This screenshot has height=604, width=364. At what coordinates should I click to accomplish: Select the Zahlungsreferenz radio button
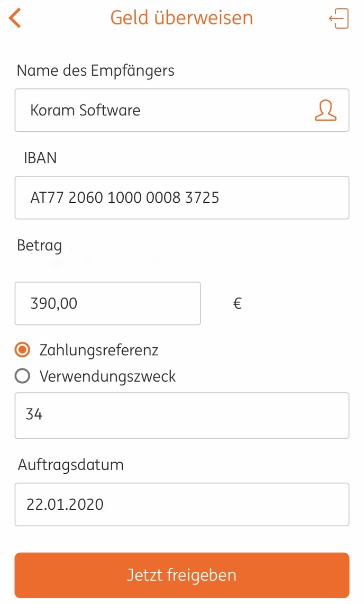pyautogui.click(x=22, y=350)
